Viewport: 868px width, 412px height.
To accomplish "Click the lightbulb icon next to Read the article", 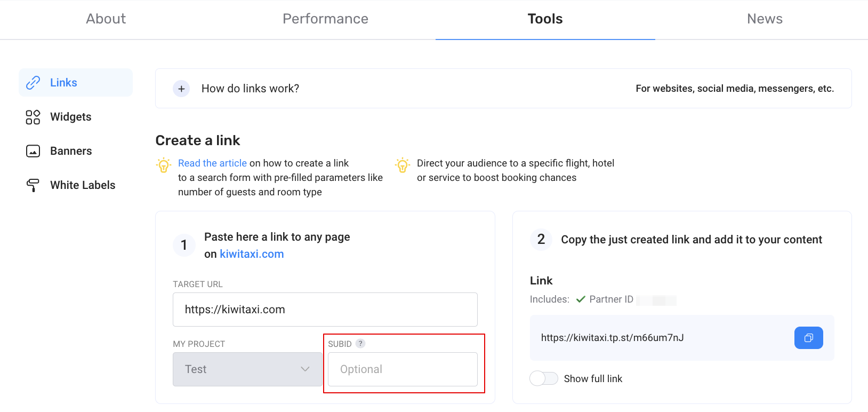I will (x=164, y=165).
